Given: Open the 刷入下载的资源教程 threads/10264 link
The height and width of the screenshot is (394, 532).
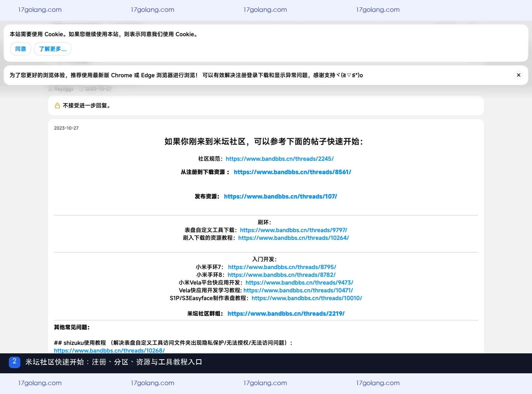Looking at the screenshot, I should point(294,238).
